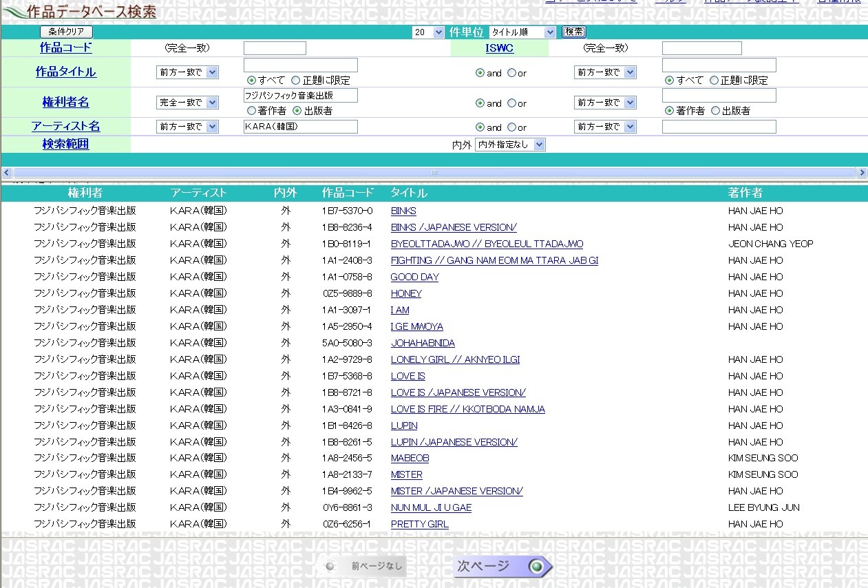Open the LUPIN title link
868x588 pixels.
[x=404, y=426]
